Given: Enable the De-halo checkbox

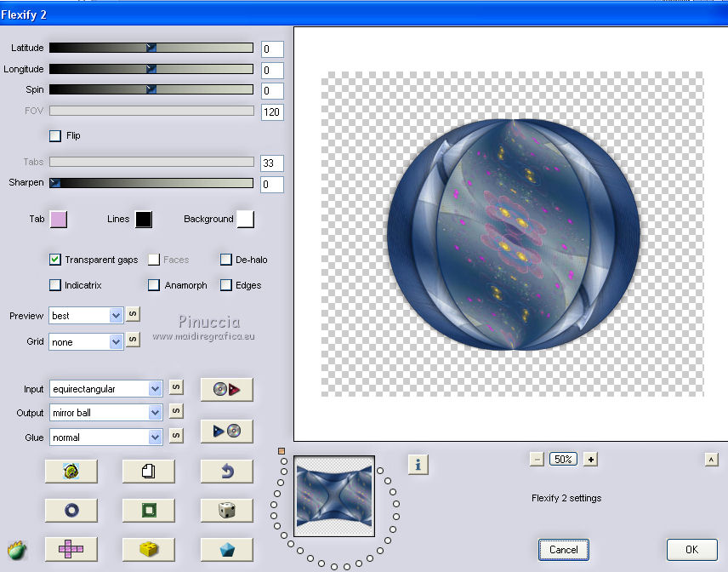Looking at the screenshot, I should click(226, 260).
